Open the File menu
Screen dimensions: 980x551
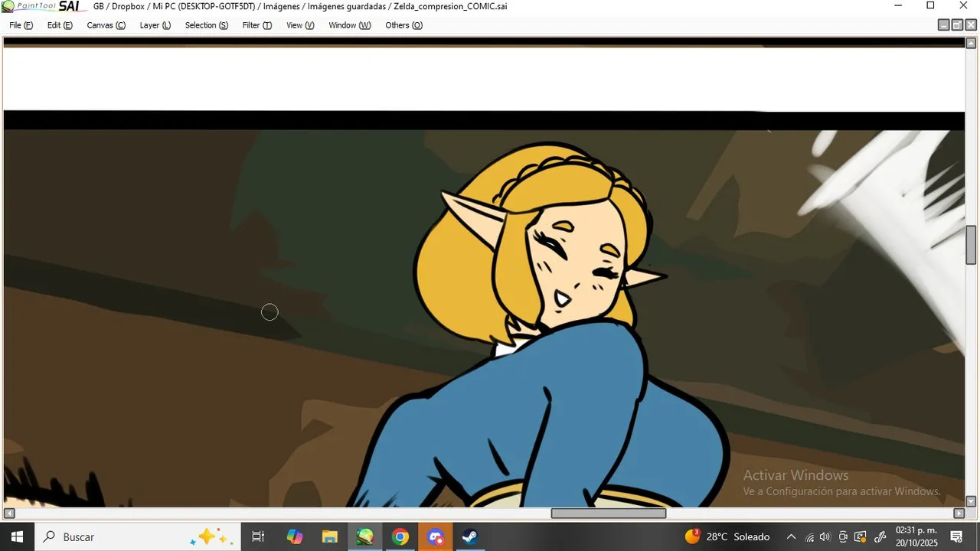21,25
